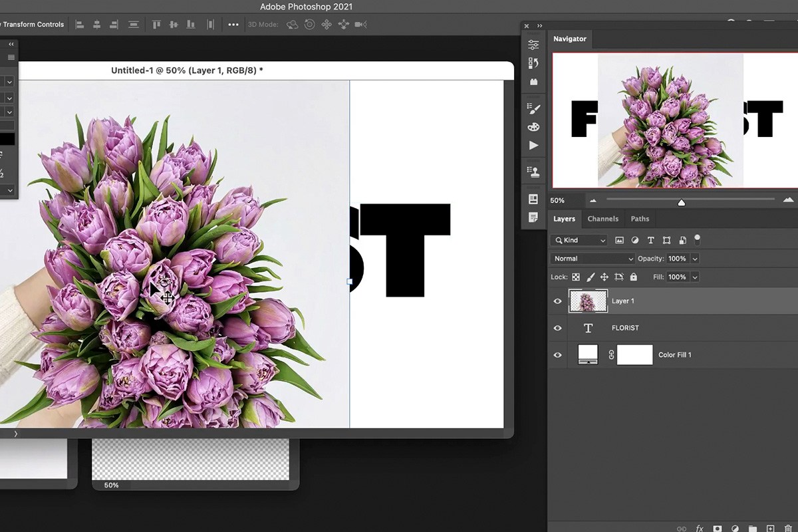Open the upper document-page panel icon in dock
798x532 pixels.
point(533,199)
